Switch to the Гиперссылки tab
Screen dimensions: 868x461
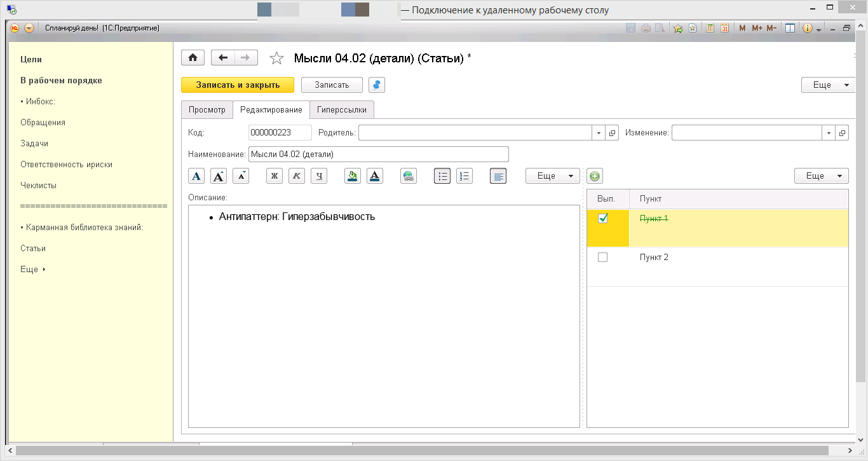point(342,110)
